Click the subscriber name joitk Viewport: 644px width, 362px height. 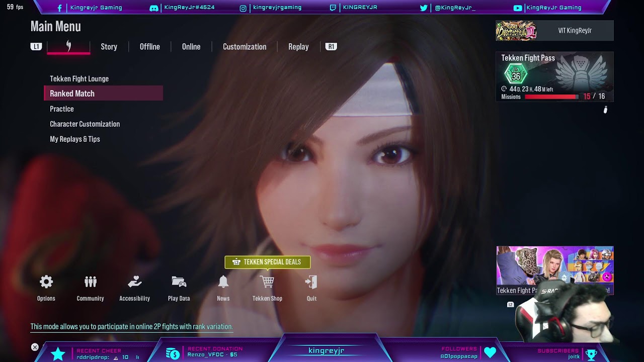coord(574,357)
